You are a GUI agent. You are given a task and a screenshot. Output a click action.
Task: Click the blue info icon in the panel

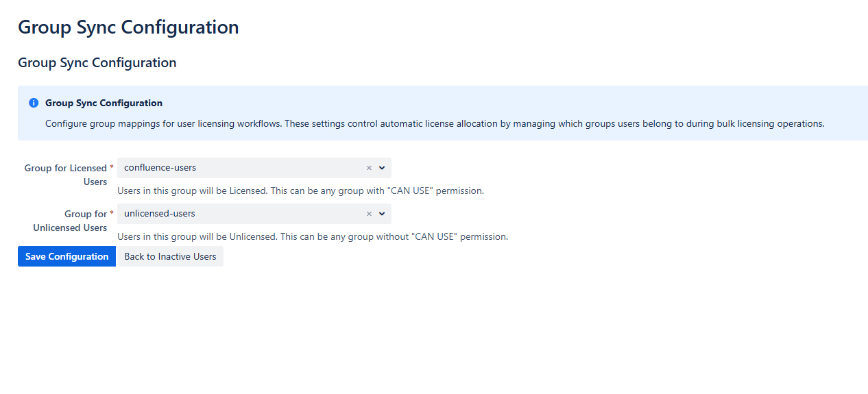34,103
